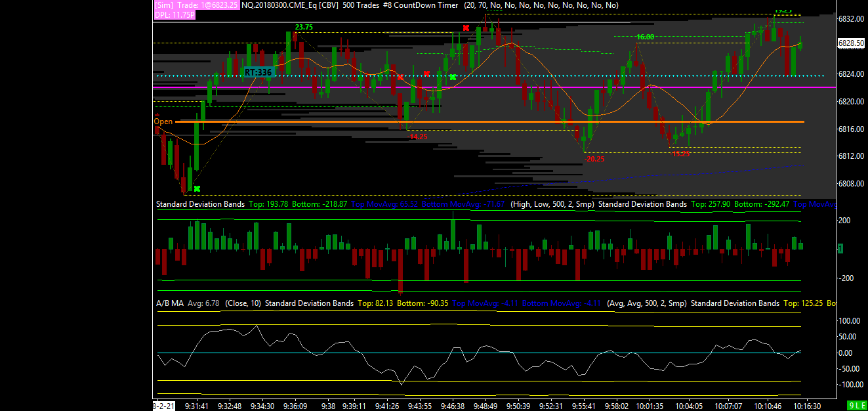Screen dimensions: 868x411
Task: Click the -14.25 swing low label
Action: (x=417, y=137)
